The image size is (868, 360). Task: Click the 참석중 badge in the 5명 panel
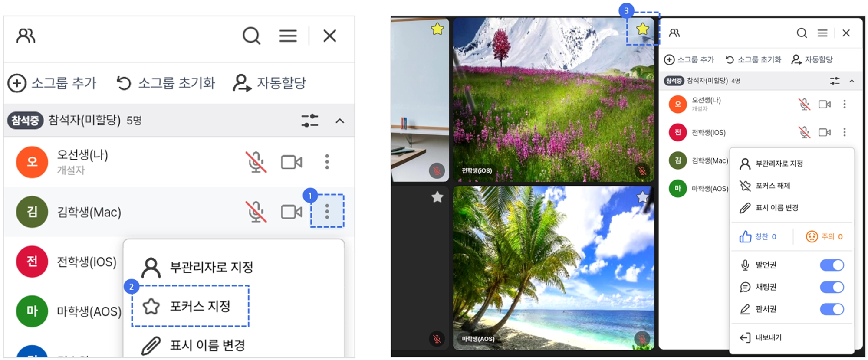tap(25, 120)
